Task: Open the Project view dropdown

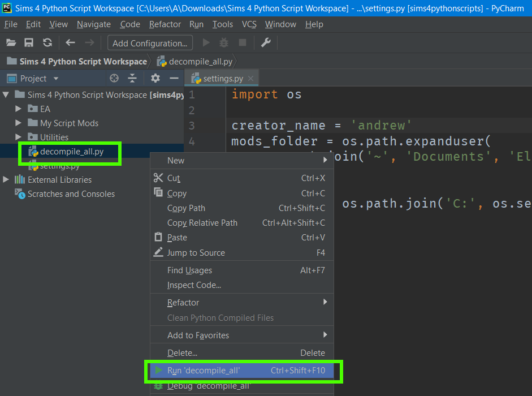Action: coord(56,79)
